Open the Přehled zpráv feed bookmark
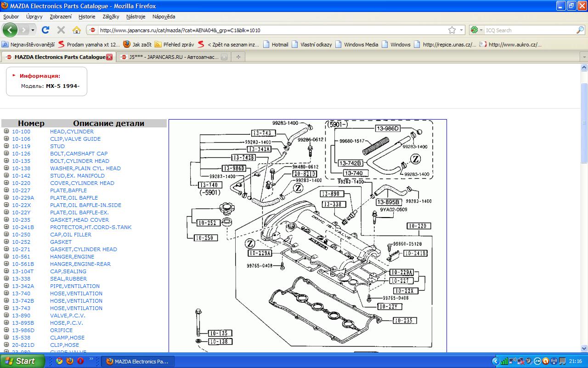 pyautogui.click(x=174, y=45)
